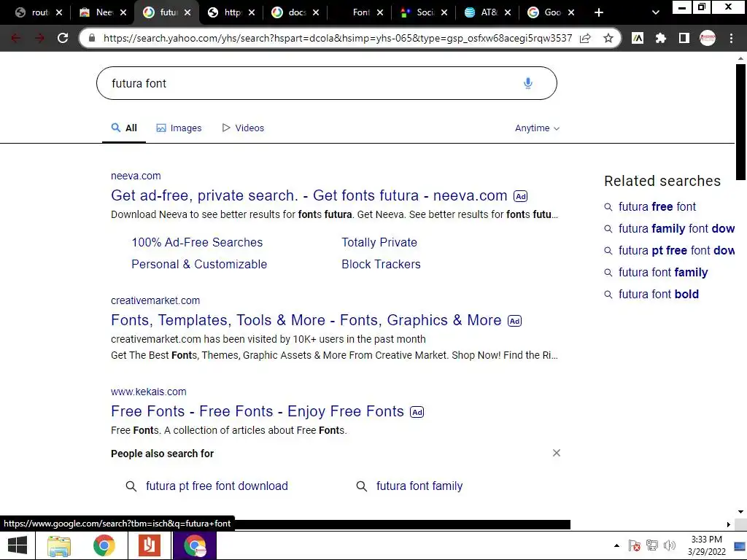
Task: Open the 'Totally Private' sublink
Action: point(379,242)
